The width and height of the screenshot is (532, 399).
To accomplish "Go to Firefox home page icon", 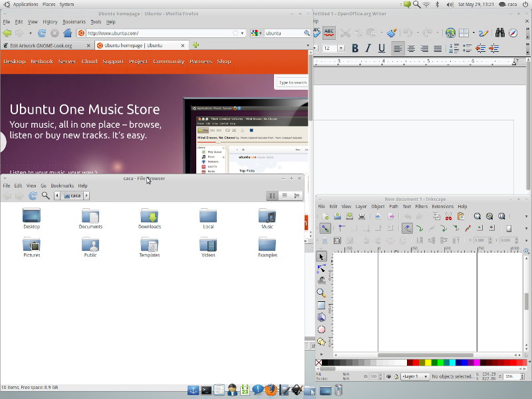I will [68, 33].
